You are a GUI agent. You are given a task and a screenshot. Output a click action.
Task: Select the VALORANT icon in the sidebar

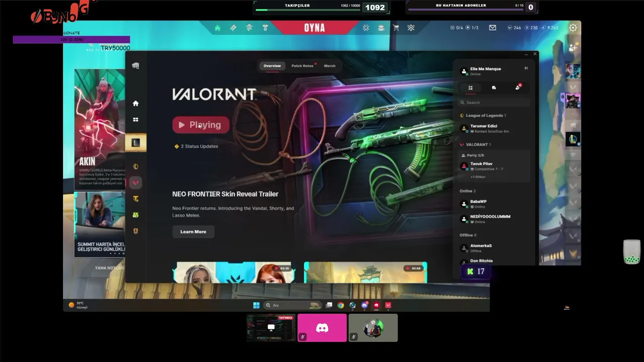135,183
